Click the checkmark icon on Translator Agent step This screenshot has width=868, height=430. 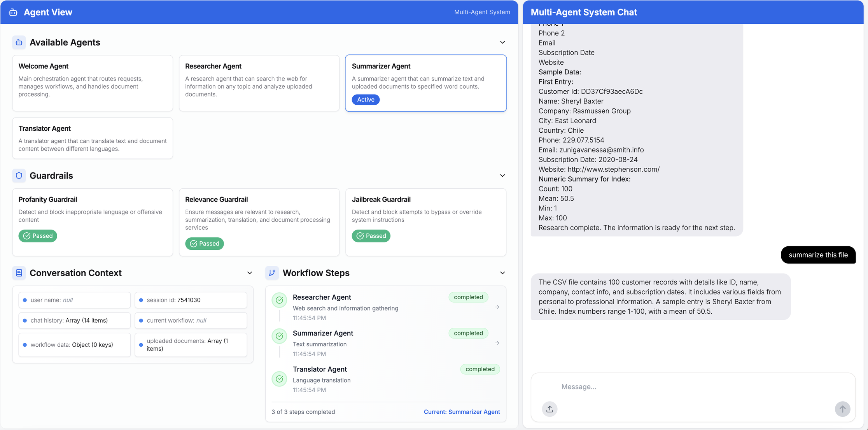[279, 379]
